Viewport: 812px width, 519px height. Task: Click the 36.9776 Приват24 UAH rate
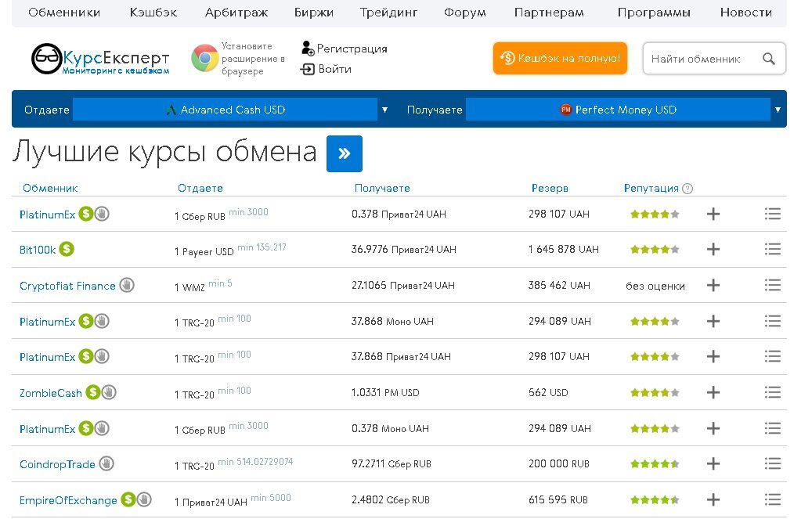(403, 249)
